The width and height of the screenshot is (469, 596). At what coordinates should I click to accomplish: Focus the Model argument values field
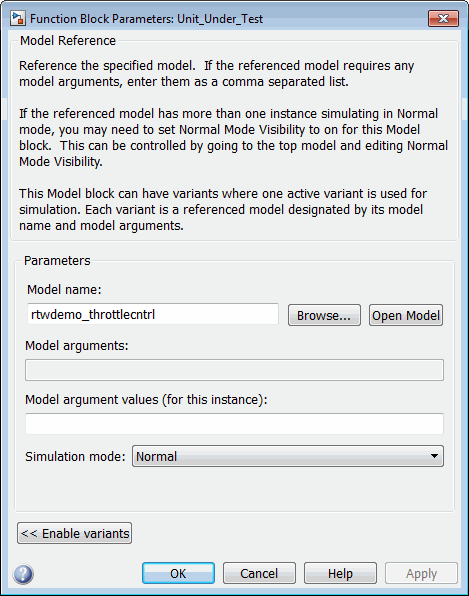[234, 424]
